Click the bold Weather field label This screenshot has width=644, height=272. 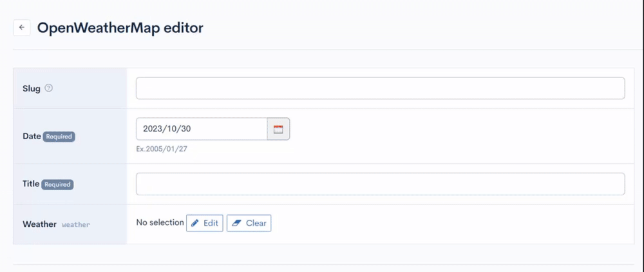tap(39, 224)
